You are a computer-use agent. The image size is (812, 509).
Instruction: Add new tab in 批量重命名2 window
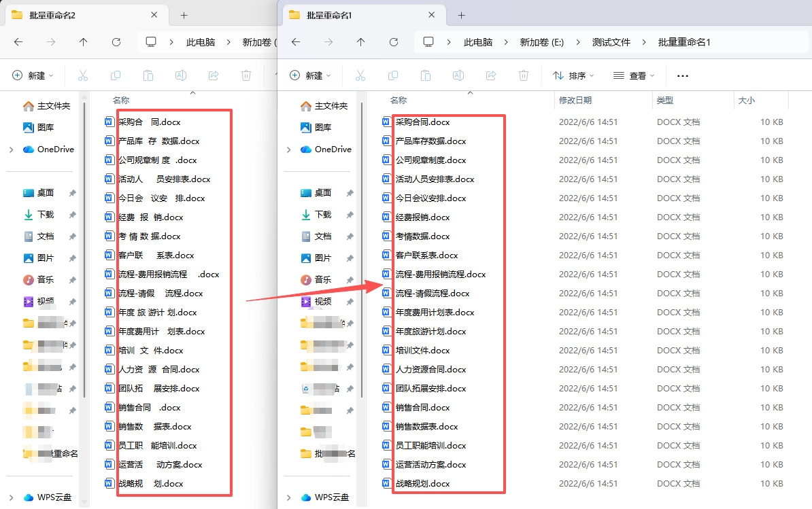tap(184, 16)
